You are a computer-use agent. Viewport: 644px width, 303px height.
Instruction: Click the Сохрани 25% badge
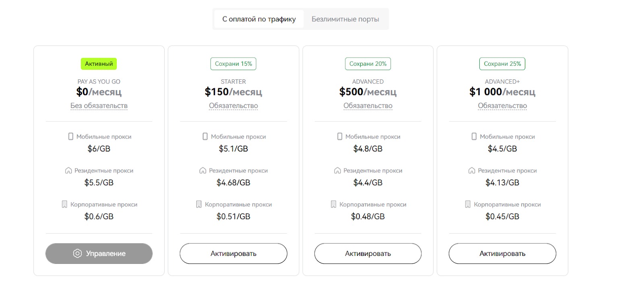pos(502,64)
